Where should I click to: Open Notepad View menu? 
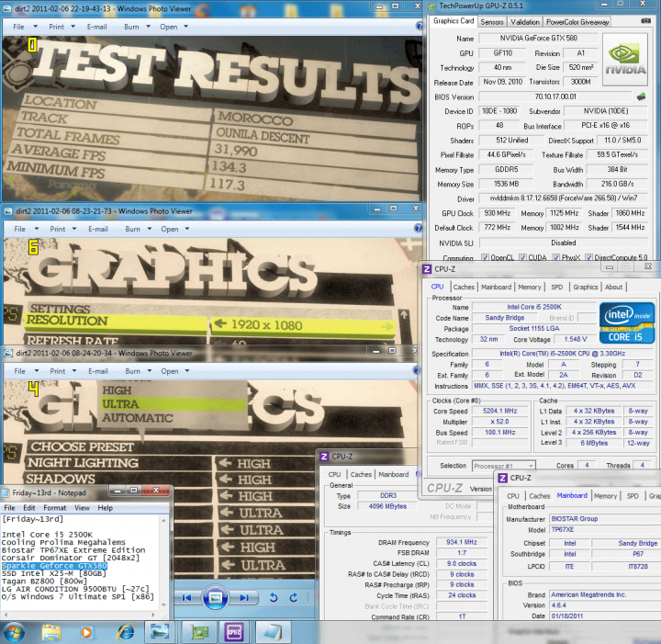coord(82,508)
